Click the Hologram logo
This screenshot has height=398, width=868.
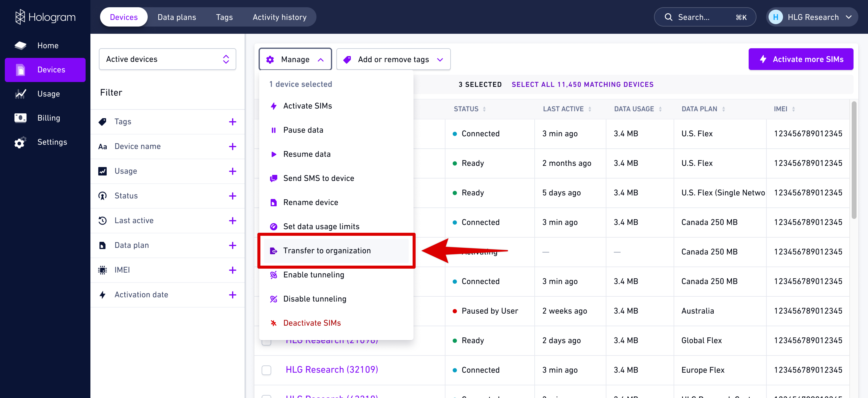coord(45,17)
